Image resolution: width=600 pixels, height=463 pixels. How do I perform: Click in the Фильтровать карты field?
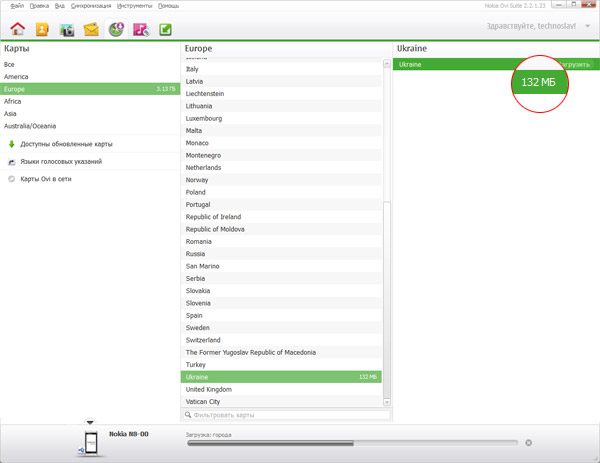point(286,415)
